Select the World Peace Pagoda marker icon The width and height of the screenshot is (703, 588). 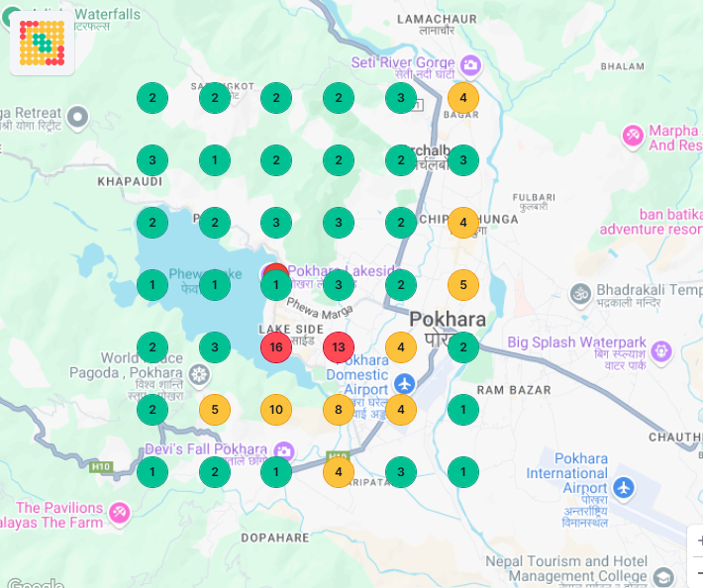(x=199, y=376)
